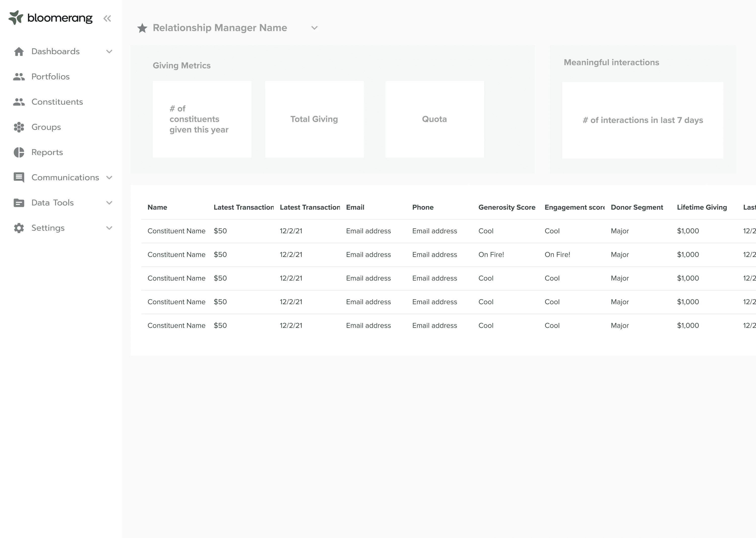Image resolution: width=756 pixels, height=538 pixels.
Task: Click the Total Giving metric card
Action: [314, 119]
